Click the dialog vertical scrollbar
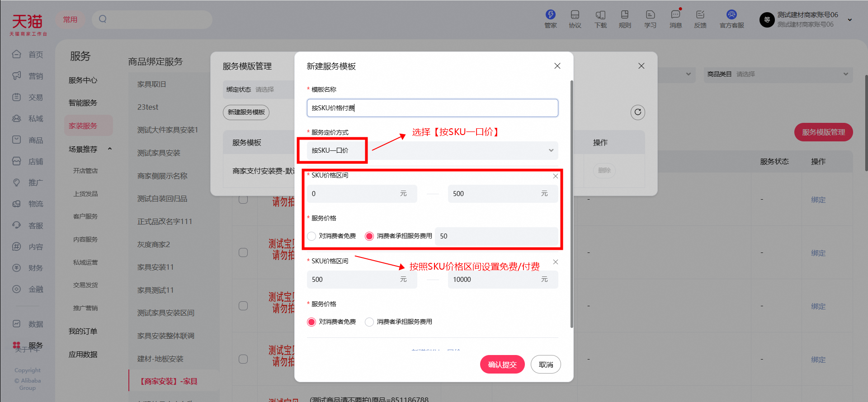The image size is (868, 402). (571, 204)
